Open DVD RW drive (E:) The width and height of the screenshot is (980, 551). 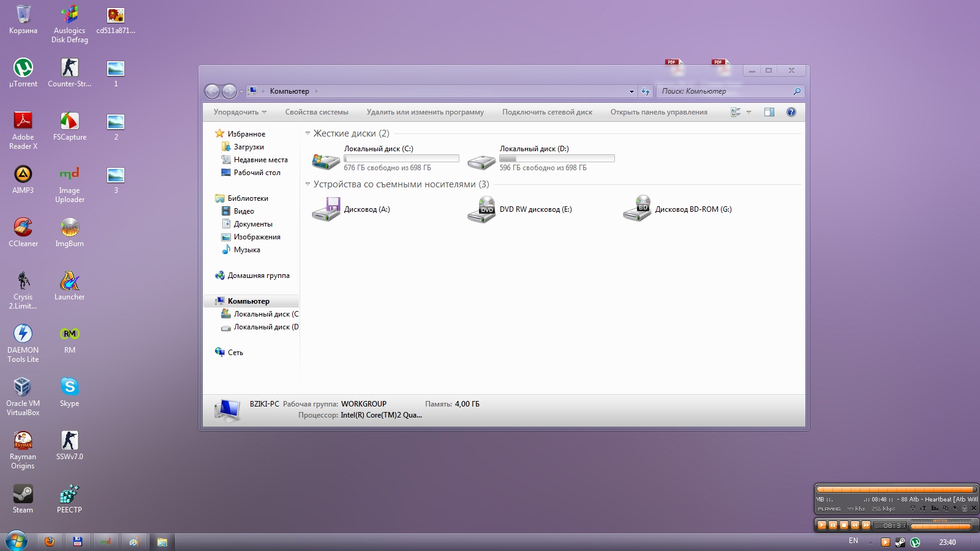click(x=481, y=210)
